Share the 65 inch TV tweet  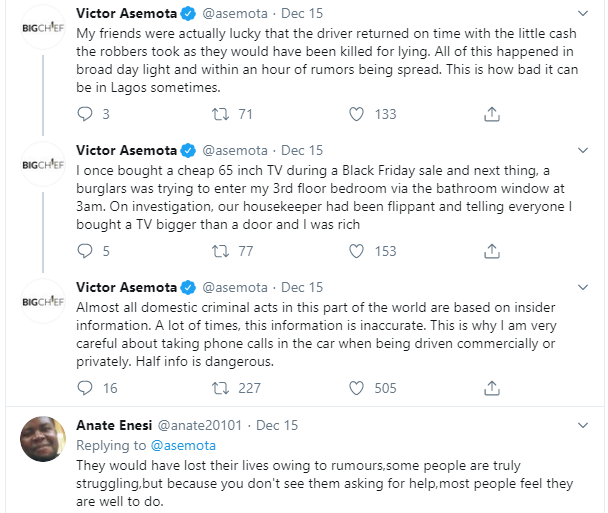[x=491, y=251]
